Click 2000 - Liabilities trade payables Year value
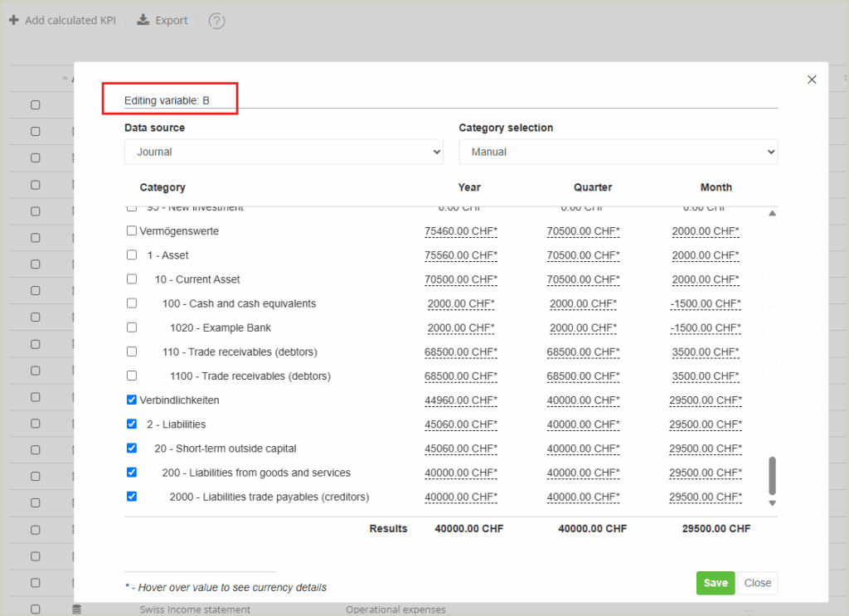This screenshot has height=616, width=849. point(461,497)
